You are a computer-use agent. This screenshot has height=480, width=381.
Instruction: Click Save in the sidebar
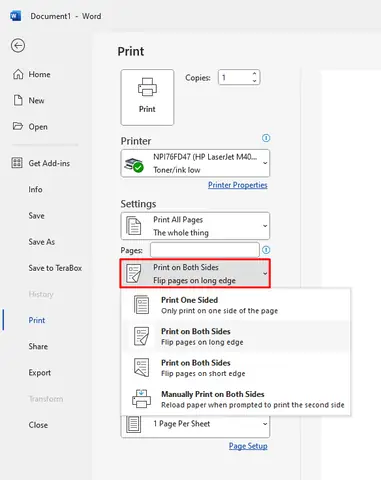[36, 216]
